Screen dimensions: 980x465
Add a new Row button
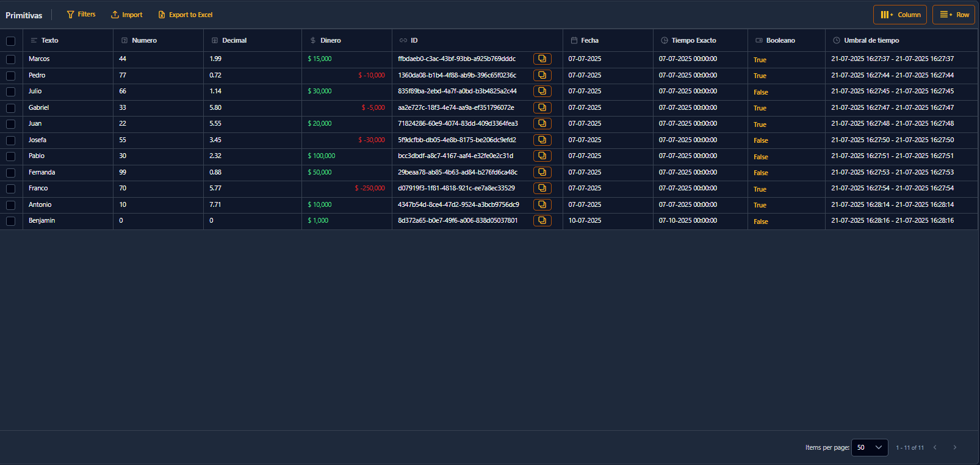coord(953,15)
